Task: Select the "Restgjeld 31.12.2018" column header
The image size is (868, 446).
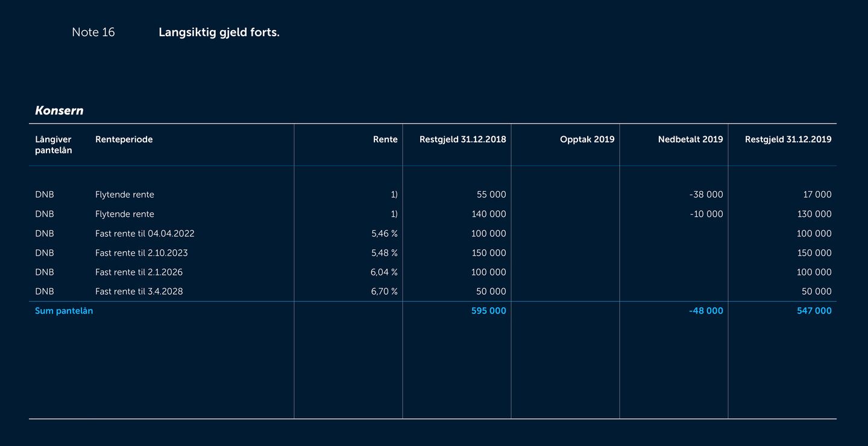Action: pyautogui.click(x=462, y=139)
